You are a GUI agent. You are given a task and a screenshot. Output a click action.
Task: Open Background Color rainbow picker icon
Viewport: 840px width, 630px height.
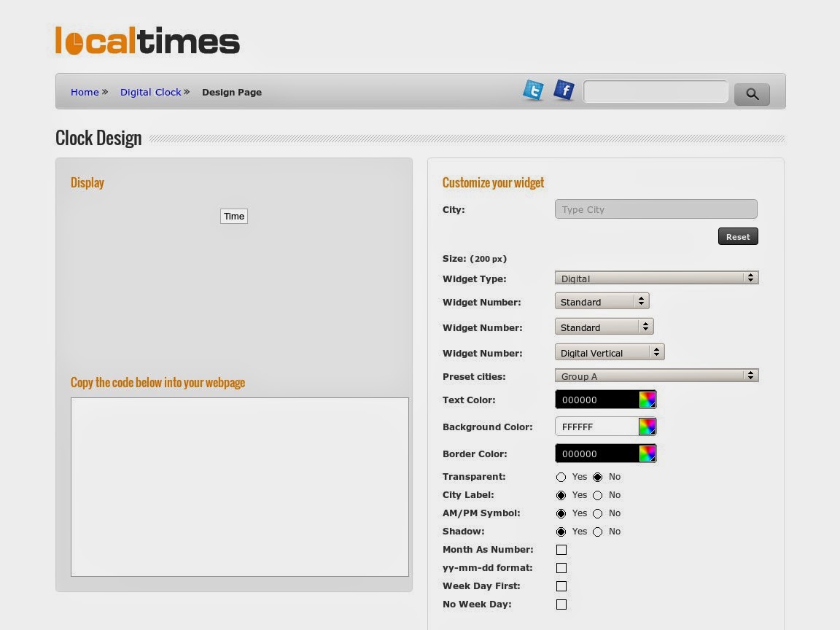pos(647,427)
